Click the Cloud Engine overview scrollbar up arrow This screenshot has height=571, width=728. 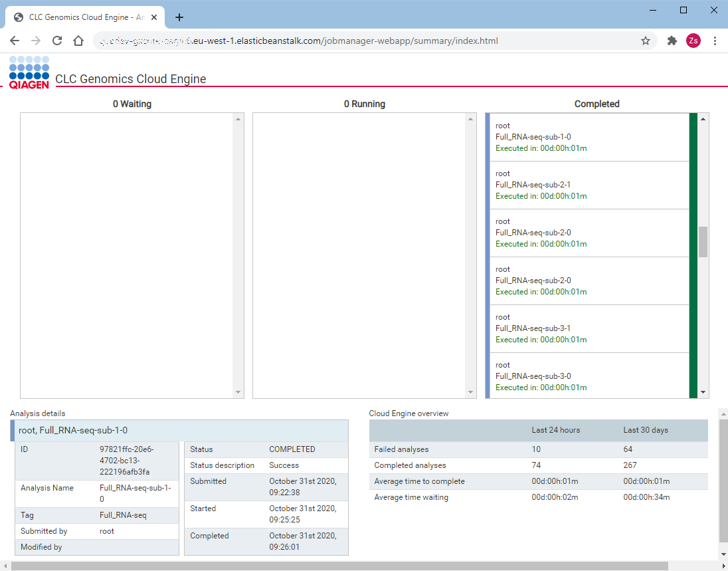tap(723, 413)
